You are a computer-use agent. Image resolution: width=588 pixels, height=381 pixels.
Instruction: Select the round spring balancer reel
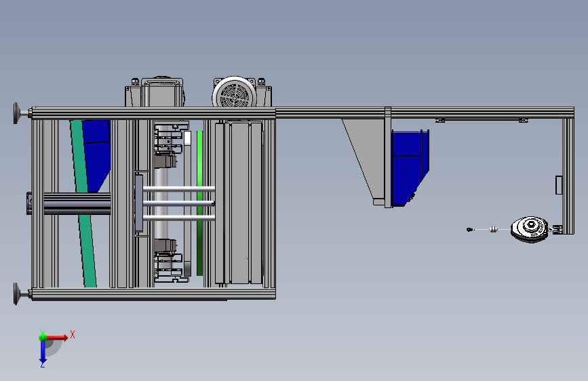[x=530, y=229]
